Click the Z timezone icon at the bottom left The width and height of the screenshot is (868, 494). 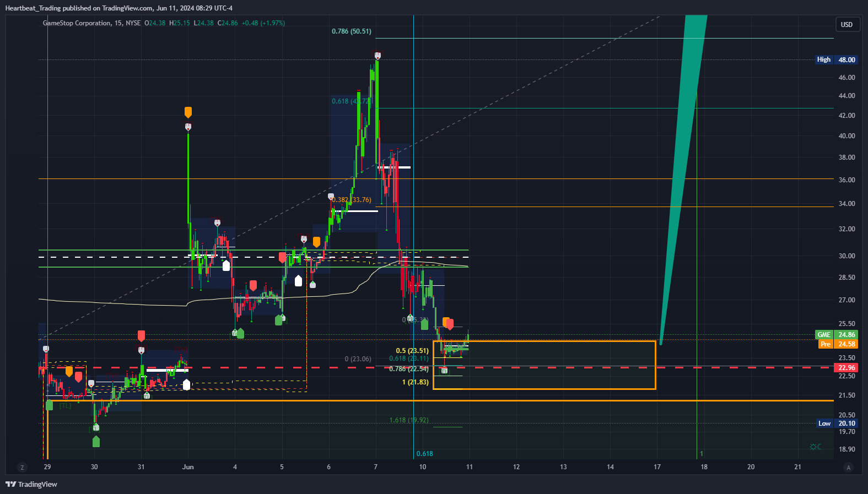[x=22, y=468]
